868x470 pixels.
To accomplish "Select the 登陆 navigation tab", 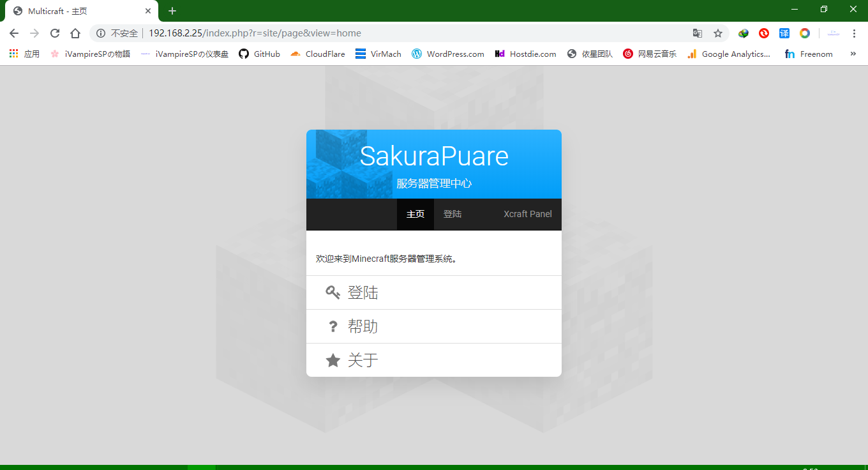I will pos(453,214).
